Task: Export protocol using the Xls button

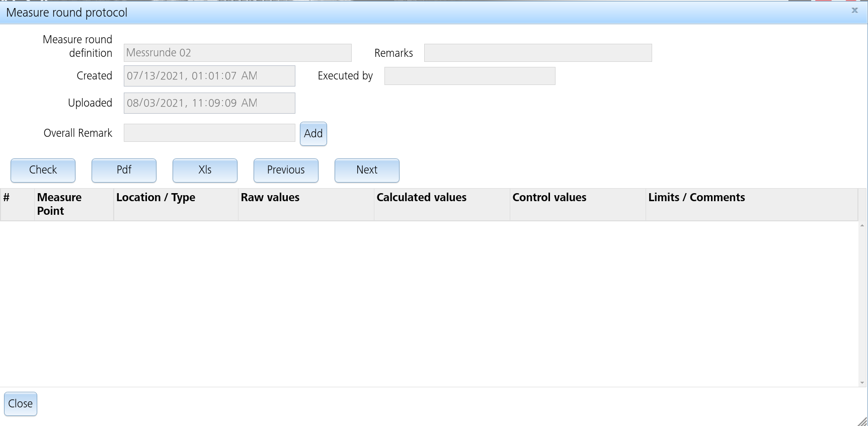Action: [205, 171]
